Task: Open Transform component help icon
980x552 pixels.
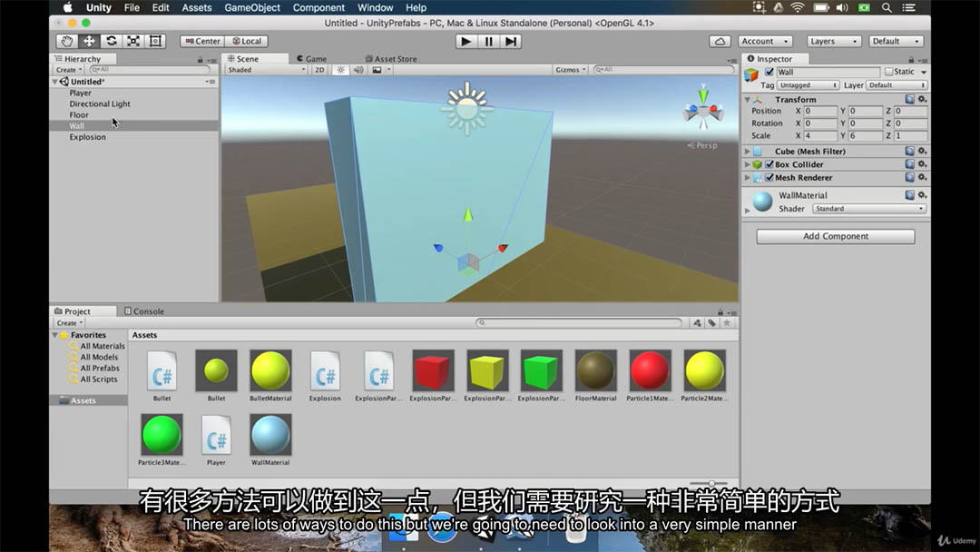Action: pos(909,99)
